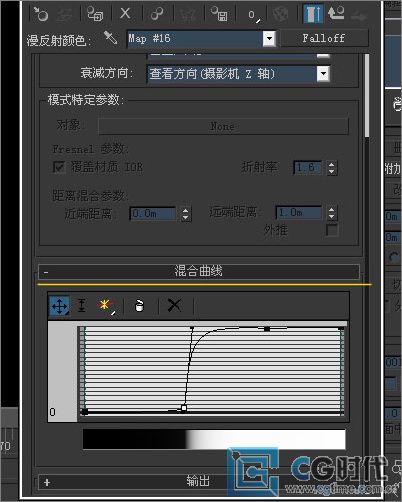The image size is (402, 502).
Task: Collapse the 混合曲线 rollout
Action: pos(199,271)
